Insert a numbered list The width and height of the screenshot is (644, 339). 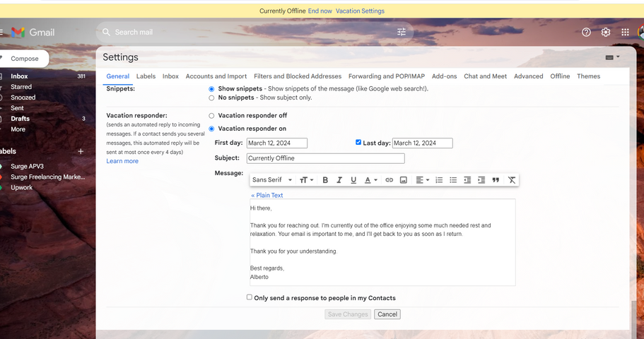pyautogui.click(x=439, y=180)
